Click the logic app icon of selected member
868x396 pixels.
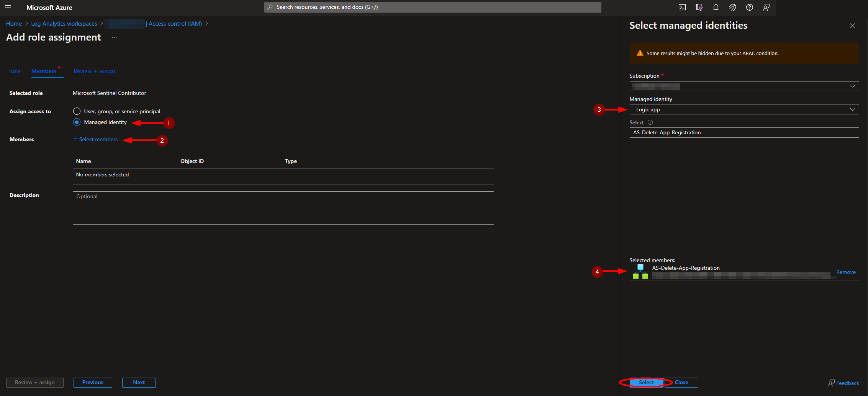(x=640, y=272)
